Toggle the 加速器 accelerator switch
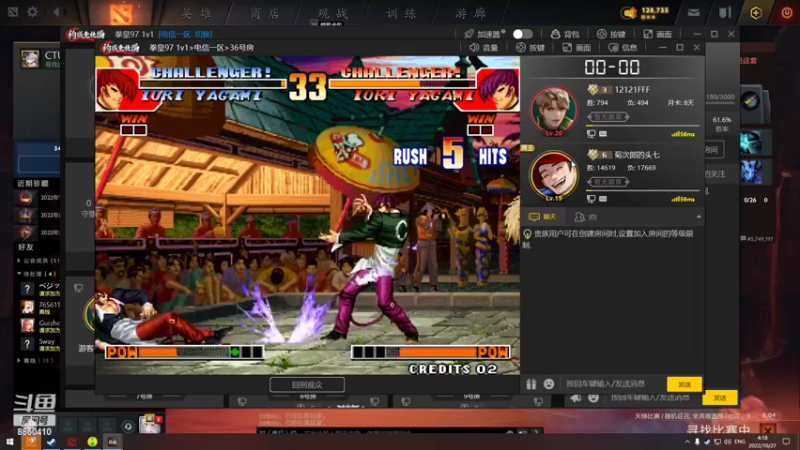This screenshot has width=800, height=450. pyautogui.click(x=522, y=34)
